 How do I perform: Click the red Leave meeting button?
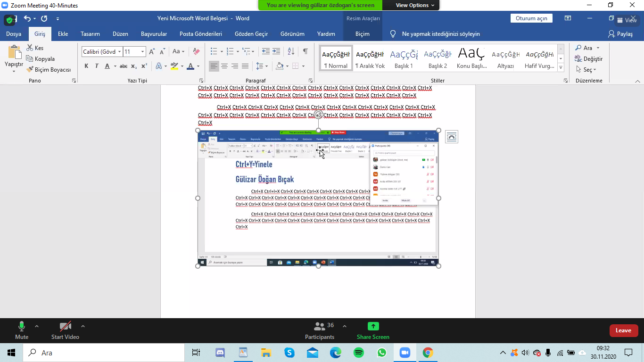(623, 330)
